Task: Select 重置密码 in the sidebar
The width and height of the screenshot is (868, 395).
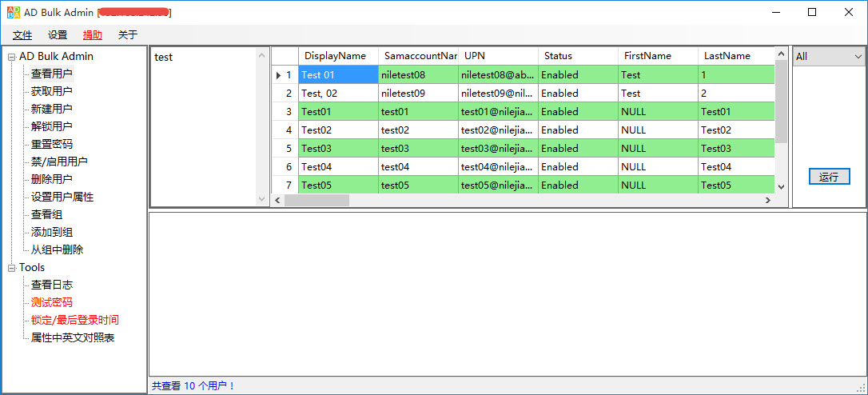Action: tap(52, 144)
